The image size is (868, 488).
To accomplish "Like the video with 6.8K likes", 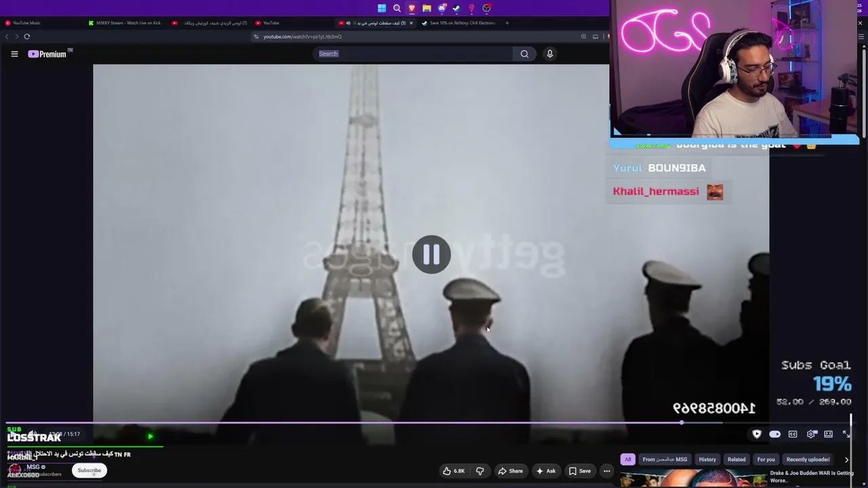I will (x=454, y=471).
